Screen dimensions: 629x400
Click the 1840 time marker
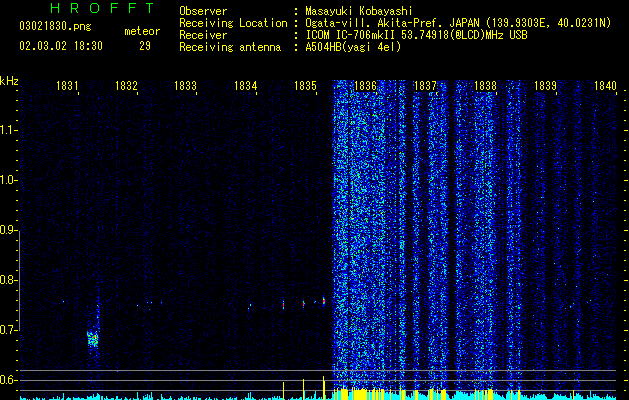point(605,86)
